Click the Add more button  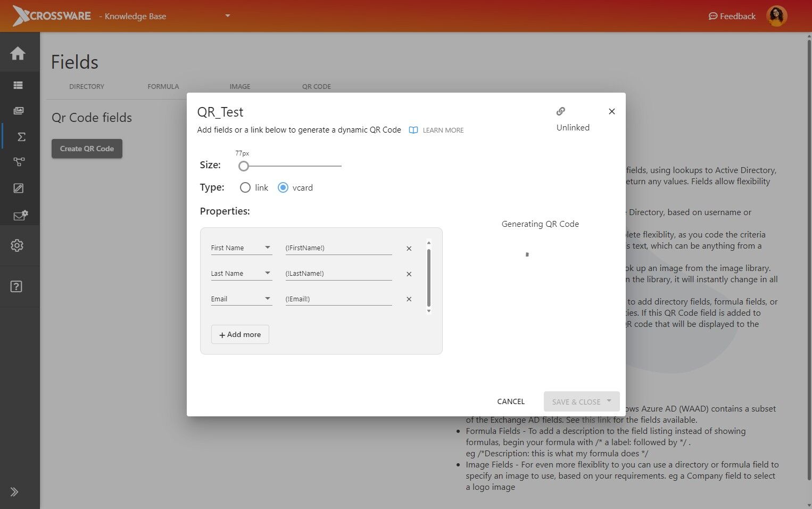click(x=240, y=334)
